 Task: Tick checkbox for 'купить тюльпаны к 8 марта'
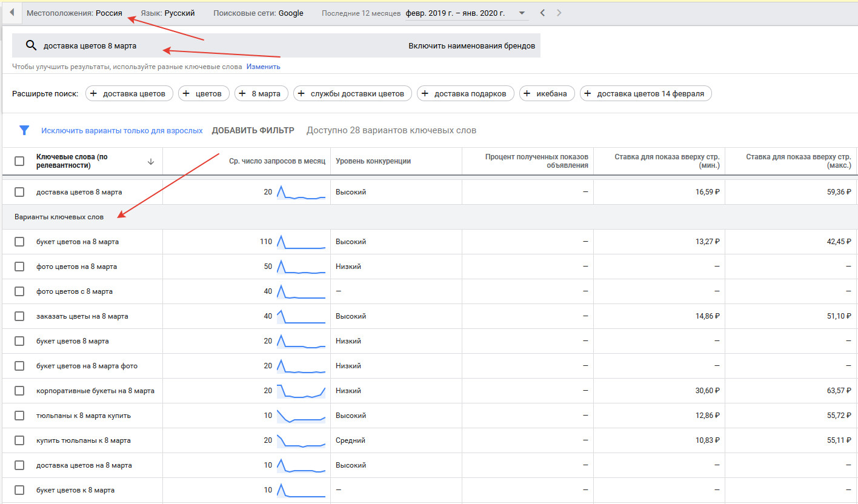19,440
